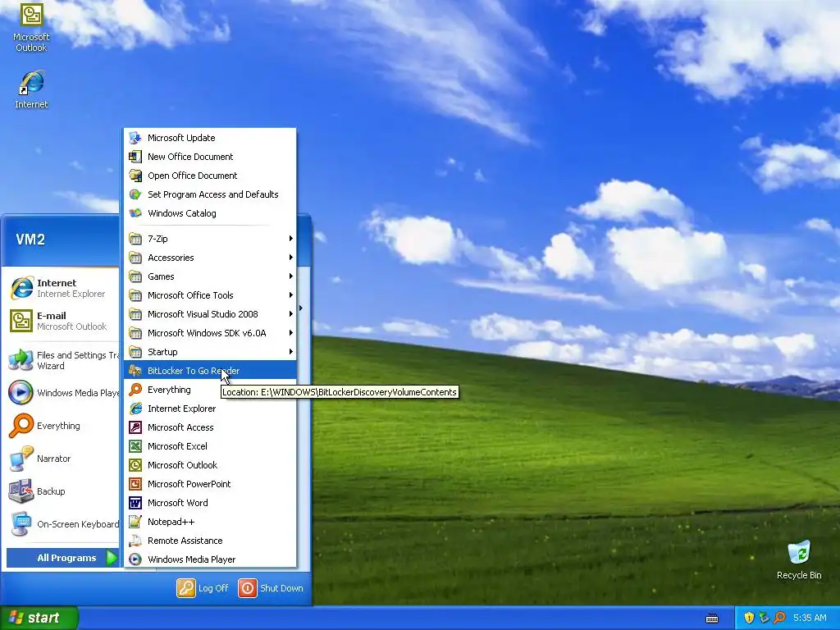Click the VM2 user name header

[x=30, y=239]
